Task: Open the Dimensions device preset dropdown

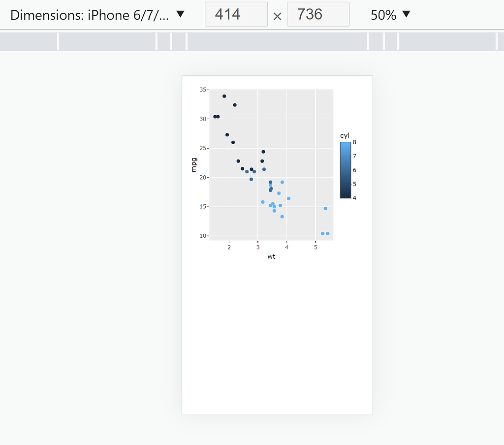Action: [x=180, y=15]
